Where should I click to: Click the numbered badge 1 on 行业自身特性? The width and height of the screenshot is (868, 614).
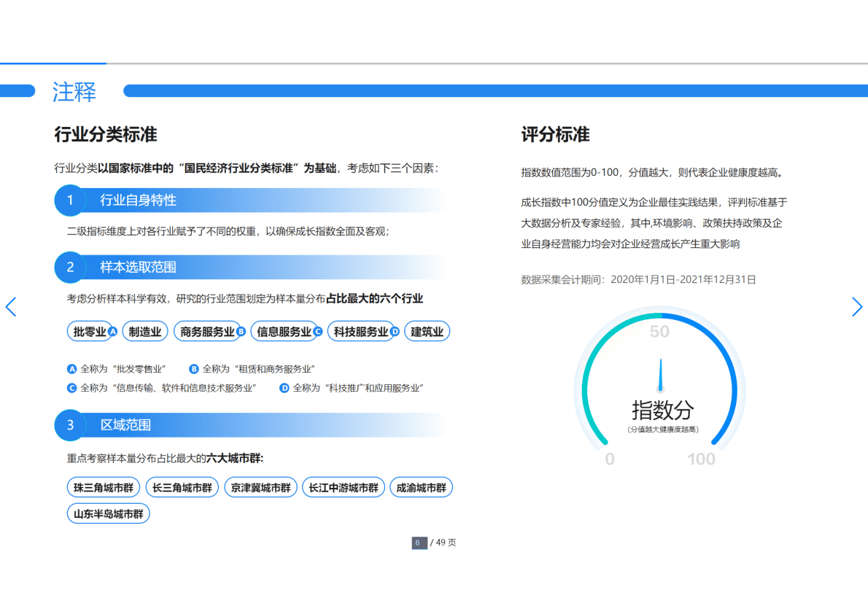tap(70, 201)
